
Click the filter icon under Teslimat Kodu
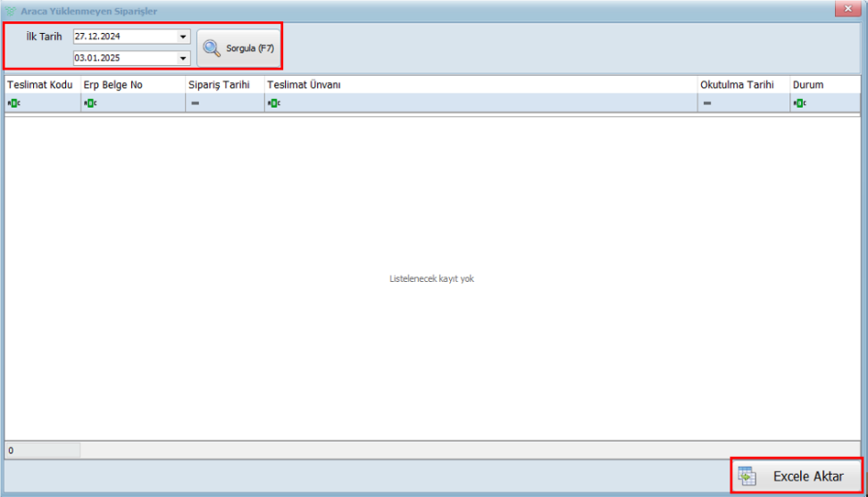(x=13, y=104)
